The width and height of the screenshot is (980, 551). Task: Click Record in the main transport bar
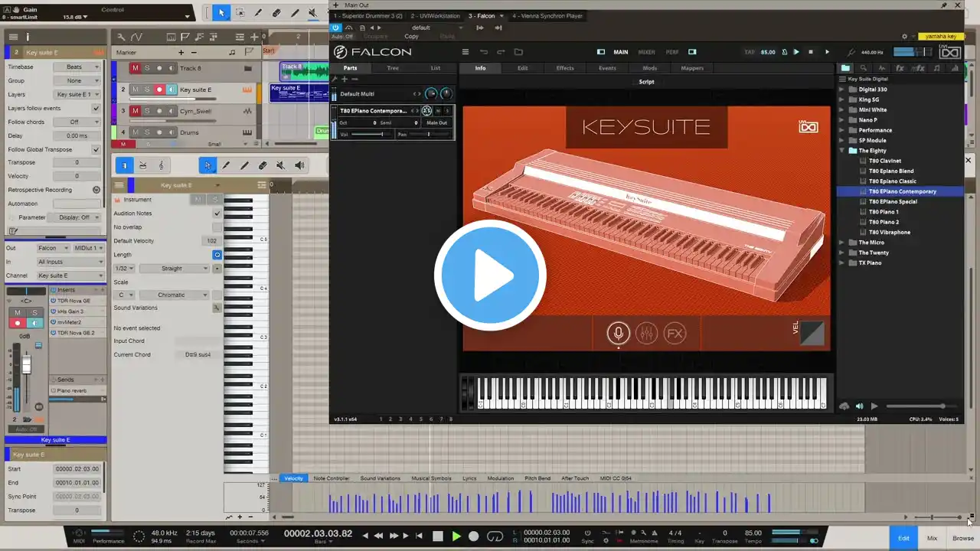click(x=474, y=536)
